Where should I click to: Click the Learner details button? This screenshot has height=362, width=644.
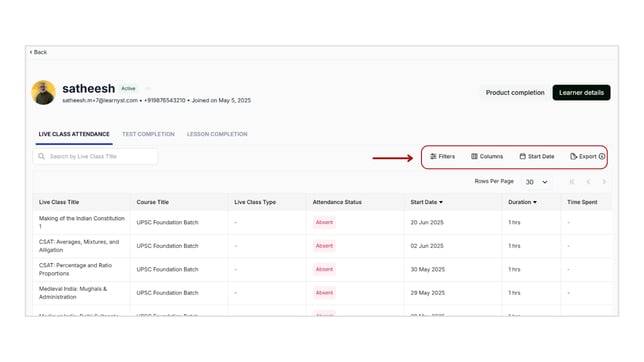(581, 92)
